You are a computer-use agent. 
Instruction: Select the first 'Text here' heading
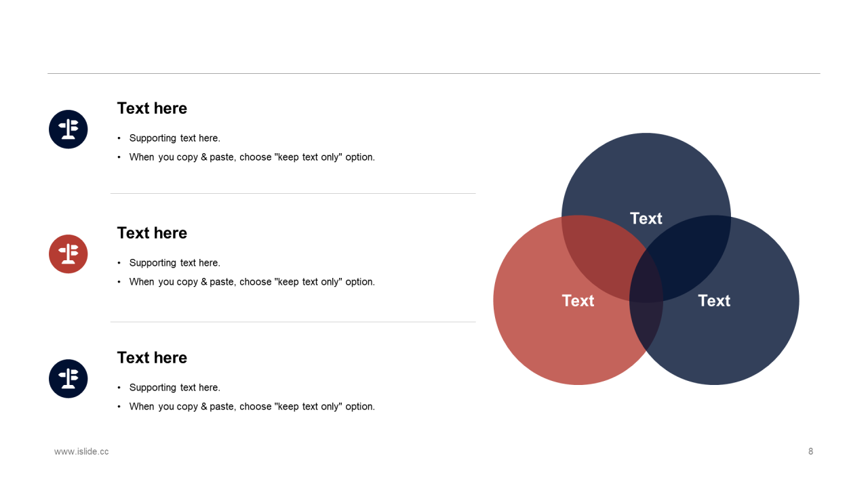152,108
